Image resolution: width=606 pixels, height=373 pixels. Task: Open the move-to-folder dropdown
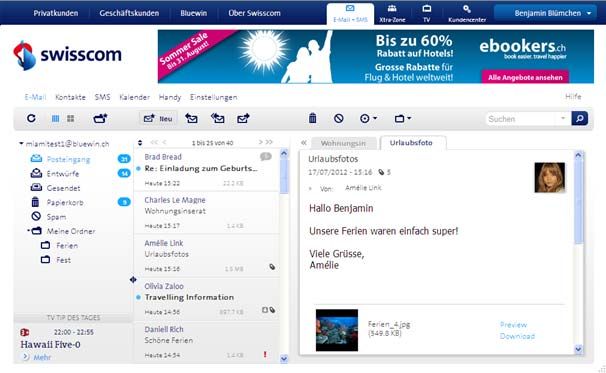402,118
